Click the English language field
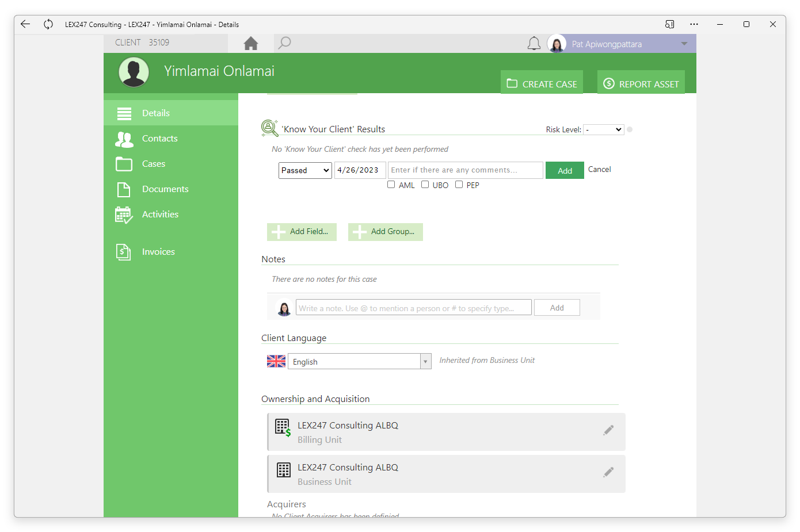Image resolution: width=800 pixels, height=532 pixels. pyautogui.click(x=354, y=361)
